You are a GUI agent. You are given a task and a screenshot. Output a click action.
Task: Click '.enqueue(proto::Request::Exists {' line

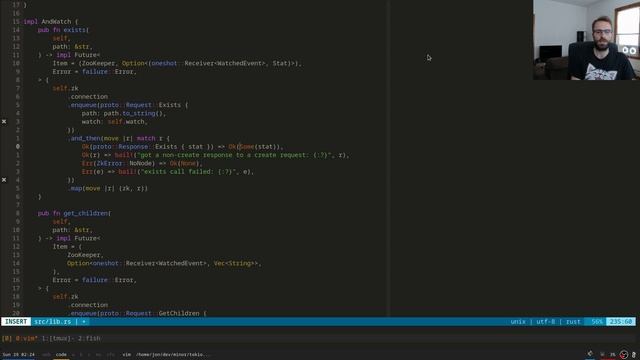coord(128,105)
